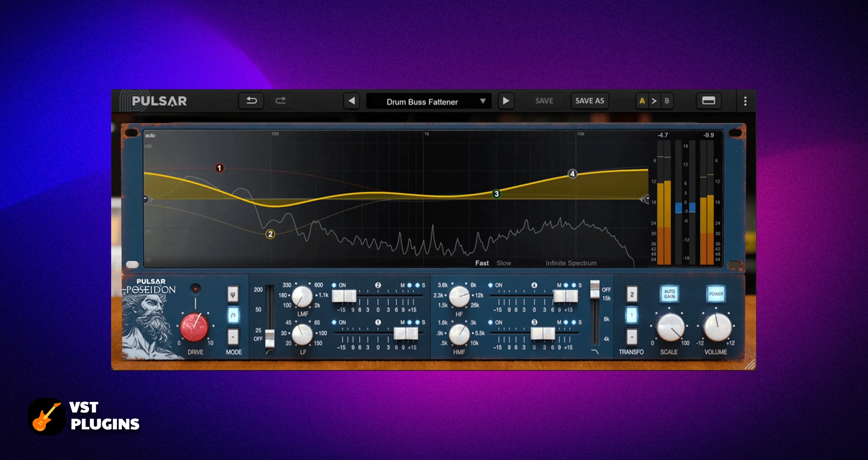868x460 pixels.
Task: Select TRANSFO type 2
Action: coord(632,294)
